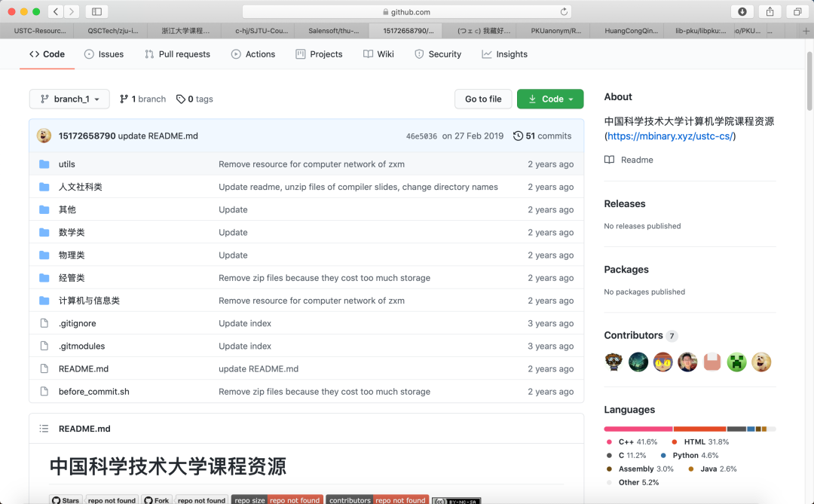Click the Stars badge in README
Viewport: 814px width, 504px height.
tap(66, 500)
